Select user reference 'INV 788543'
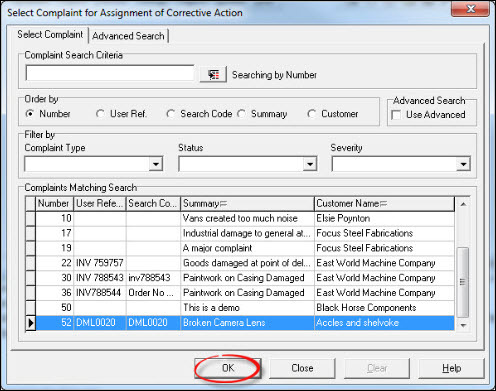The image size is (496, 391). (100, 278)
